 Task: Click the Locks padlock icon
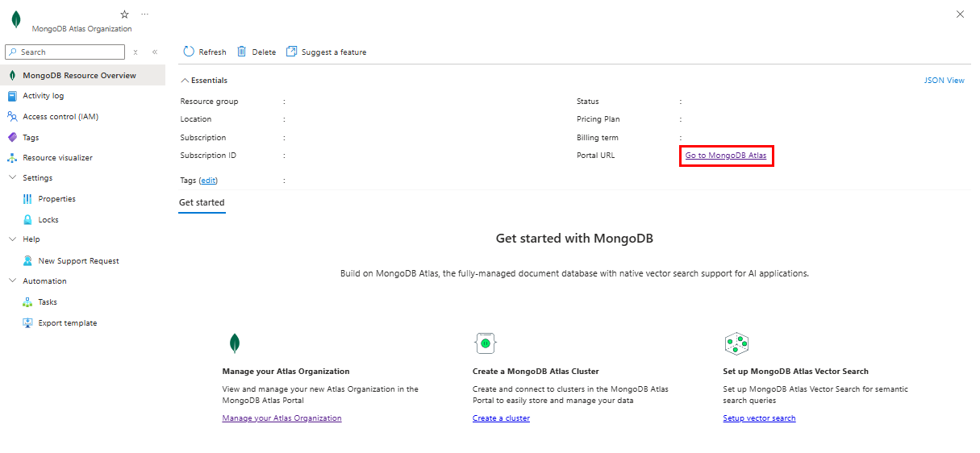[x=27, y=219]
